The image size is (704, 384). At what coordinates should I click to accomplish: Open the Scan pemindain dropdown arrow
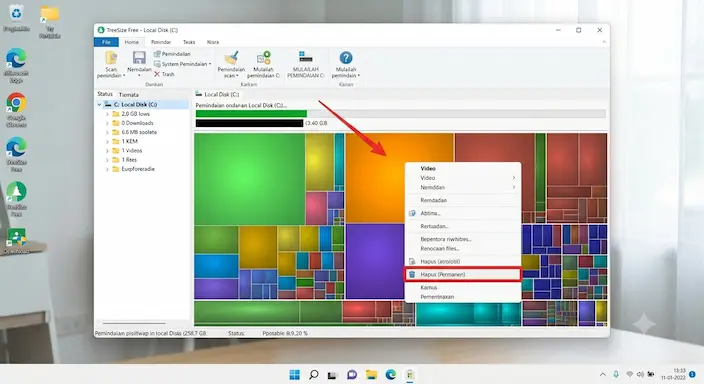pos(124,76)
